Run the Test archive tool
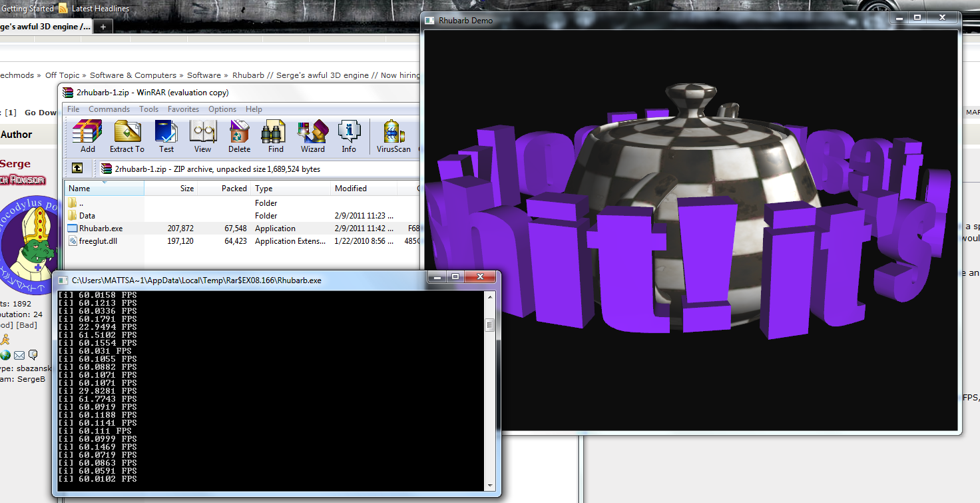This screenshot has width=980, height=503. click(x=166, y=137)
